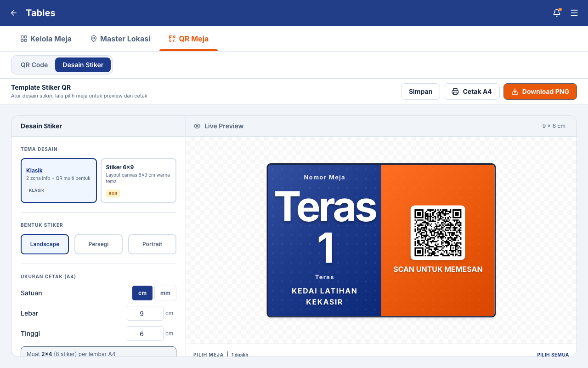588x368 pixels.
Task: Switch to the Kelola Meja tab
Action: (46, 39)
